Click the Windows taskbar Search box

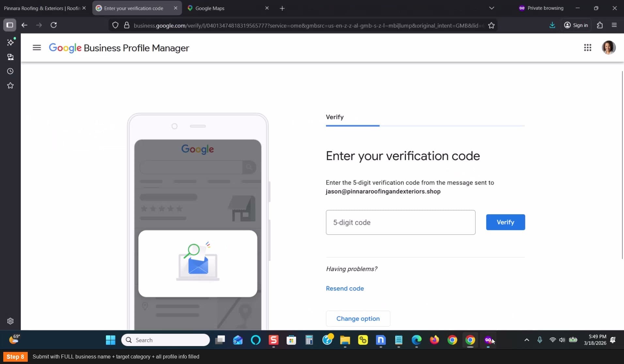(165, 340)
